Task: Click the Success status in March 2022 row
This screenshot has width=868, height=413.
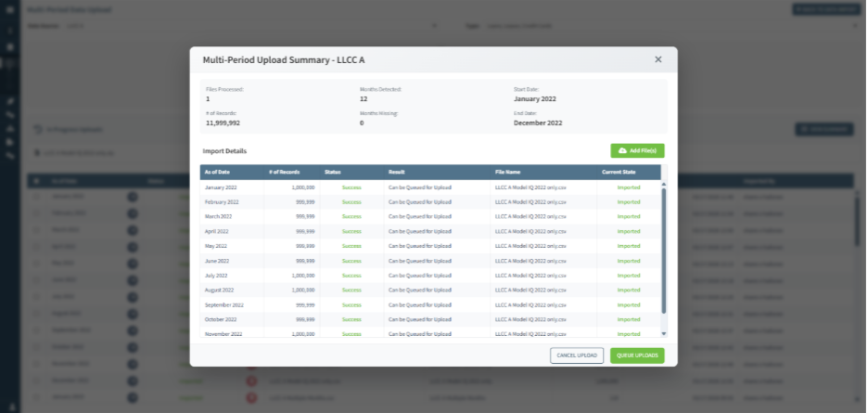Action: (x=351, y=217)
